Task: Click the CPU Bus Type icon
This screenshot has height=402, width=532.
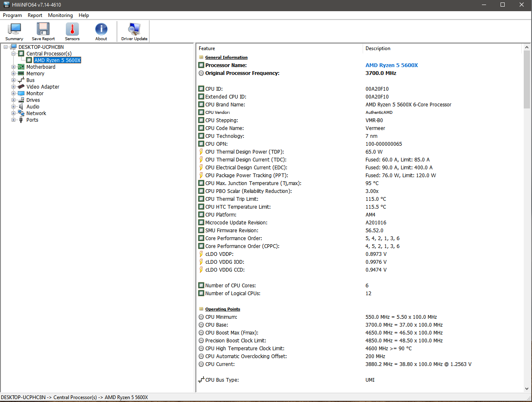Action: [x=201, y=380]
